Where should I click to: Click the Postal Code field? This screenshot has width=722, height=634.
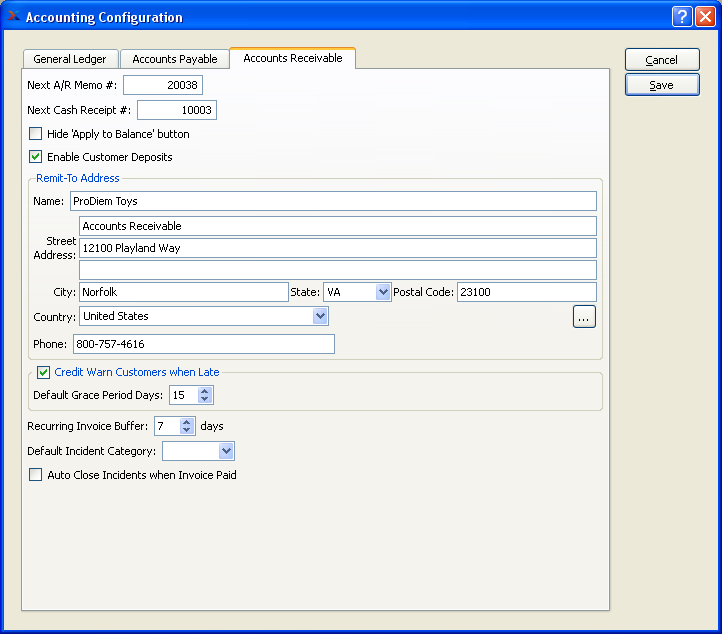[x=526, y=292]
